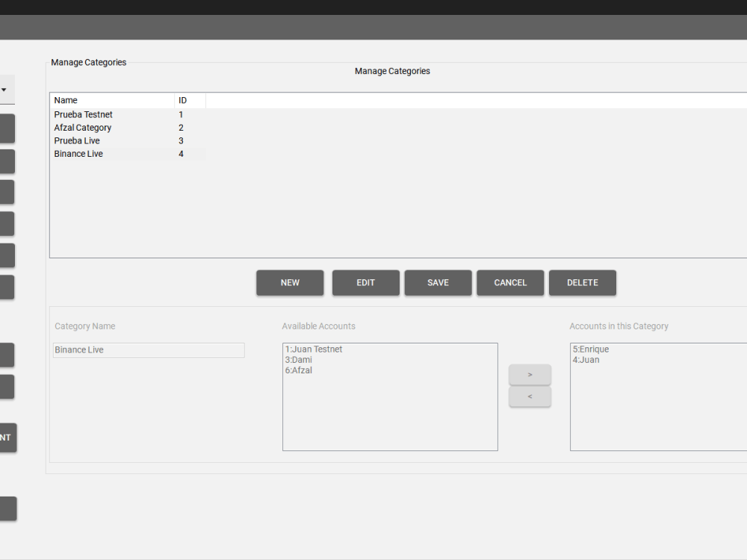This screenshot has width=747, height=560.
Task: Click the SAVE button
Action: pyautogui.click(x=438, y=282)
